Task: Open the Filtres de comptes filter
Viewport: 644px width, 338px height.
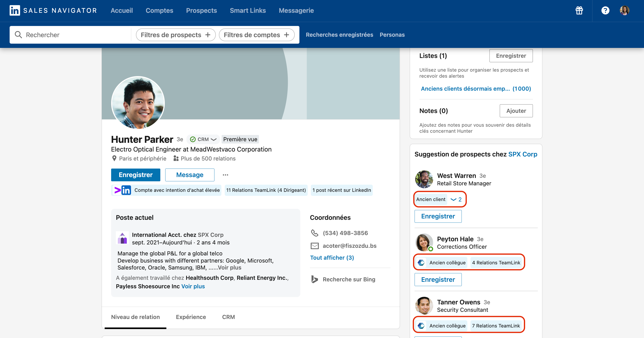Action: point(256,35)
